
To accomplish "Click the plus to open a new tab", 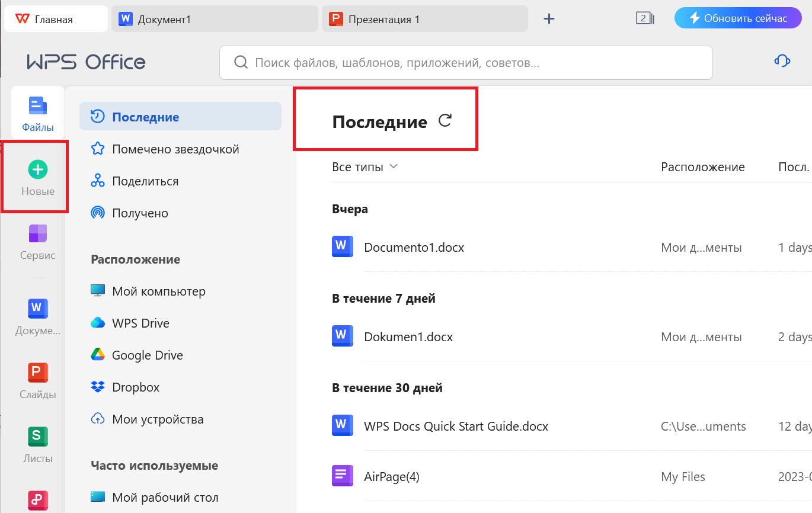I will tap(549, 18).
